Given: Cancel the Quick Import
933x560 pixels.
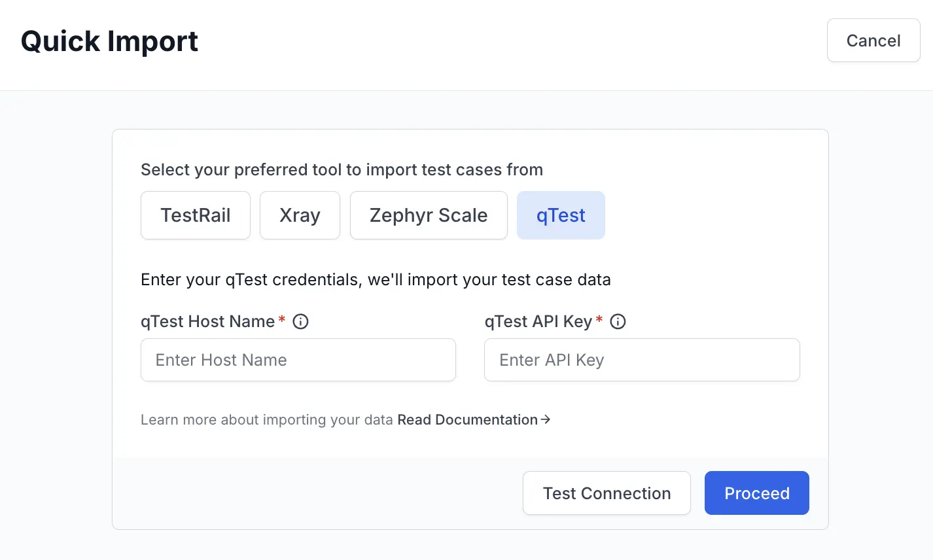Looking at the screenshot, I should click(873, 41).
